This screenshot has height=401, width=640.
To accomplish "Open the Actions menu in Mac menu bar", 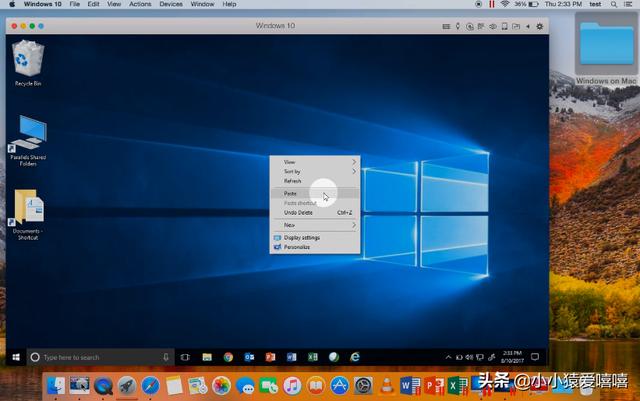I will tap(140, 4).
